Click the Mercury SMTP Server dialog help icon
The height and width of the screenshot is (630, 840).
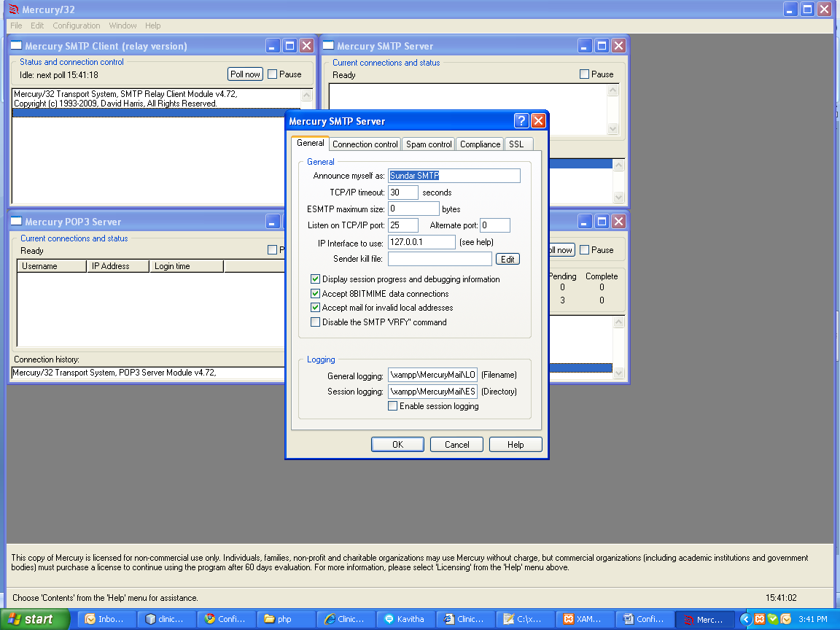tap(521, 120)
